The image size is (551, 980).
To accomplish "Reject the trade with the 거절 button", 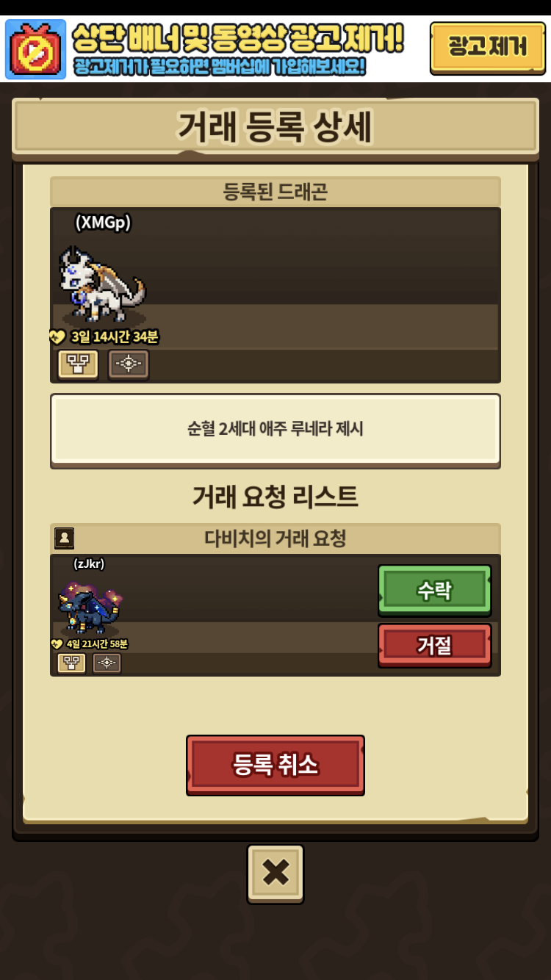I will (434, 645).
